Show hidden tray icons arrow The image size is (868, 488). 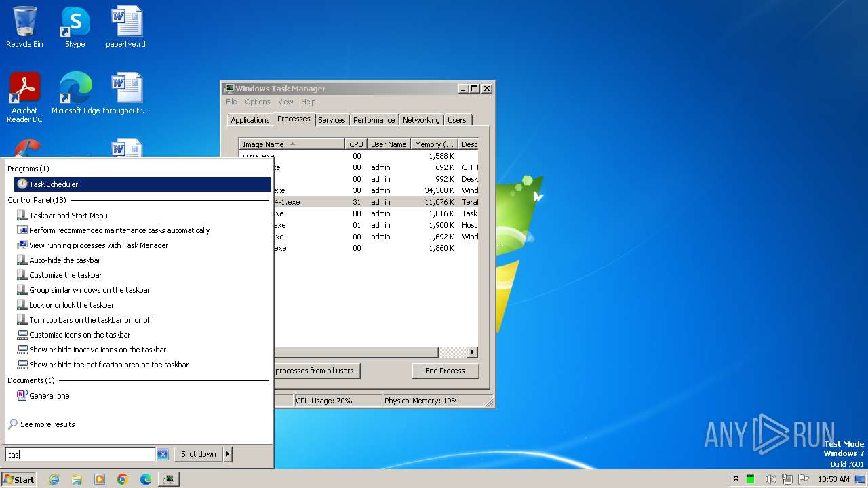(x=736, y=479)
